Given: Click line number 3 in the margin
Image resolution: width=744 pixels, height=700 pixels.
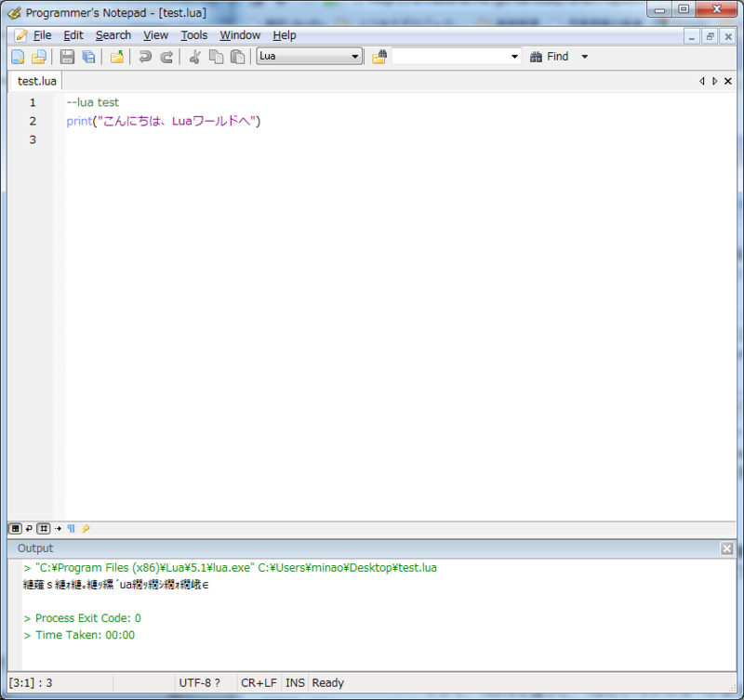Looking at the screenshot, I should pyautogui.click(x=33, y=139).
